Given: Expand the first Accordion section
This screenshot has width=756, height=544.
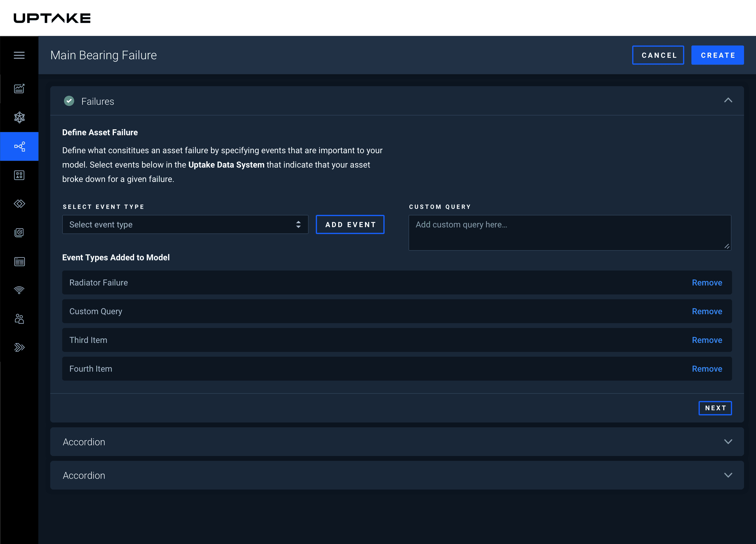Looking at the screenshot, I should pyautogui.click(x=728, y=442).
